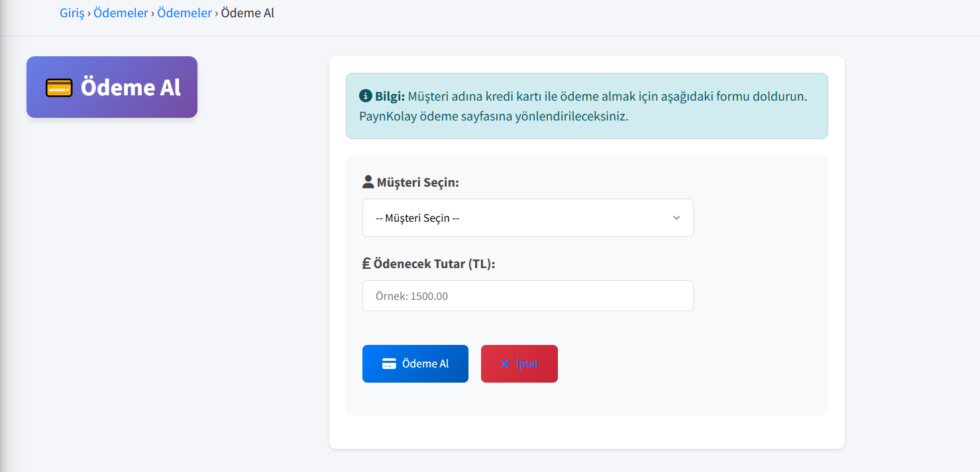Click the word PaynKolay in the info message
Image resolution: width=980 pixels, height=472 pixels.
point(388,117)
